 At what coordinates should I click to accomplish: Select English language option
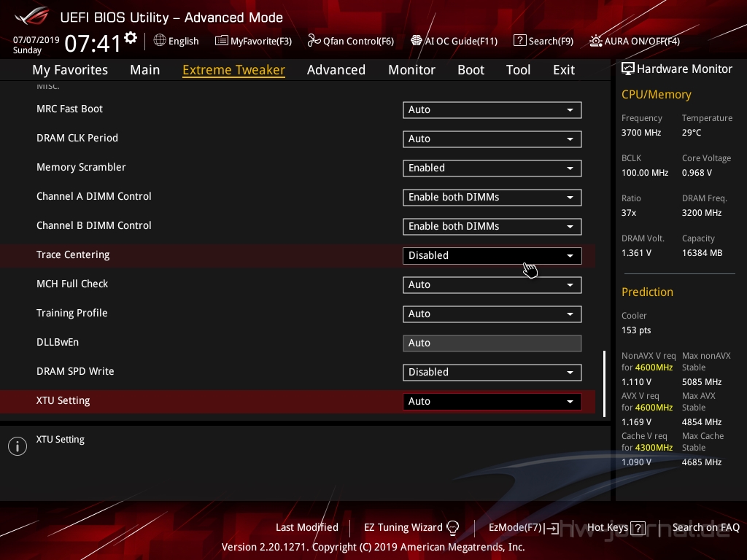click(183, 41)
